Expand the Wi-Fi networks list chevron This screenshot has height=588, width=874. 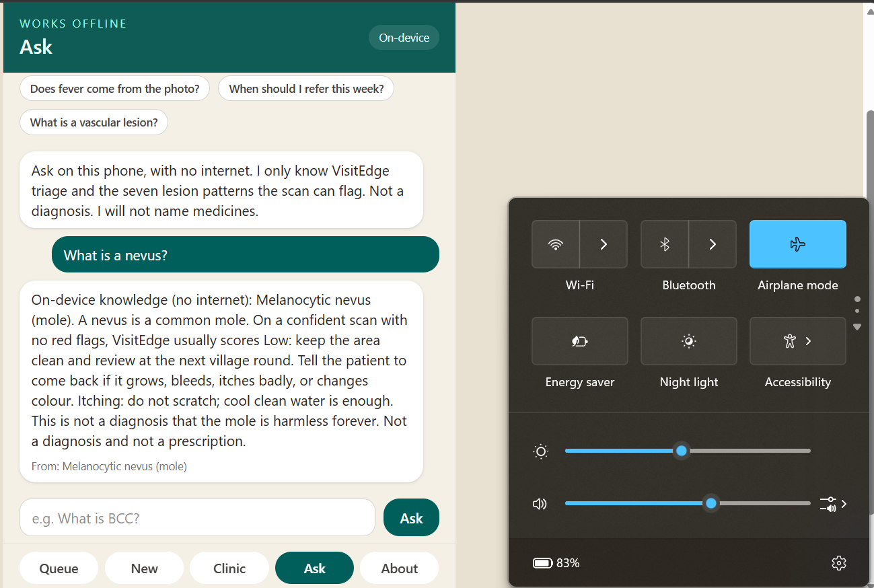(604, 244)
